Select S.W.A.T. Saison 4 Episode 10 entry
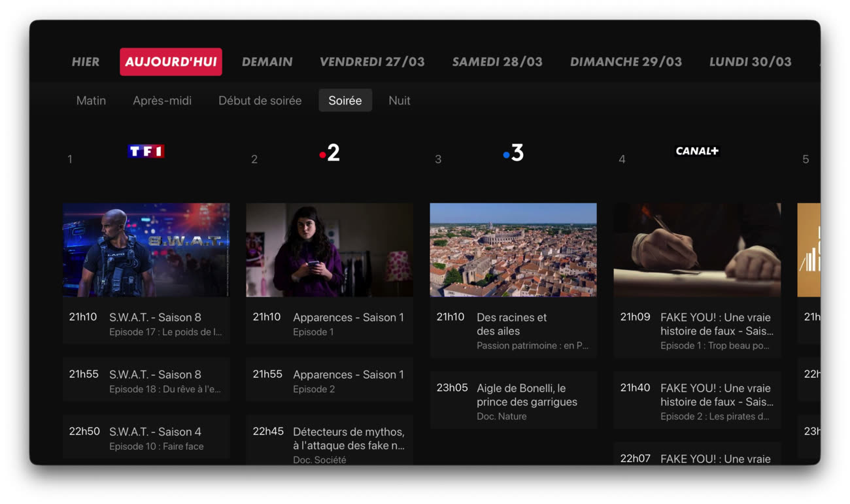Screen dimensions: 850x504 point(146,438)
